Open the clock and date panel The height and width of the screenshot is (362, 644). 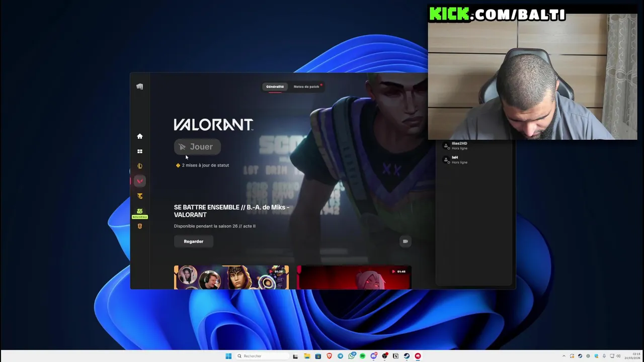tap(633, 356)
